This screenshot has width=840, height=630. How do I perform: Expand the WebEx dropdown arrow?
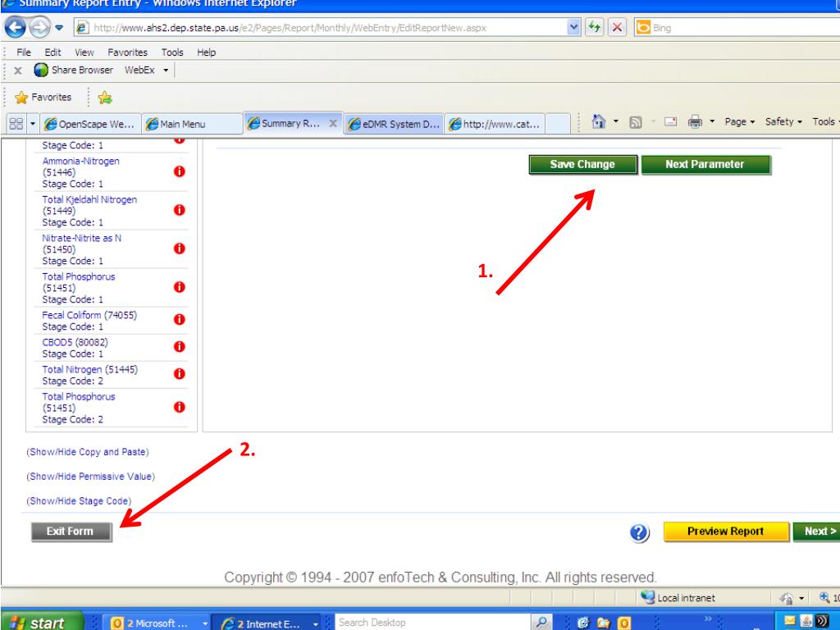tap(166, 71)
